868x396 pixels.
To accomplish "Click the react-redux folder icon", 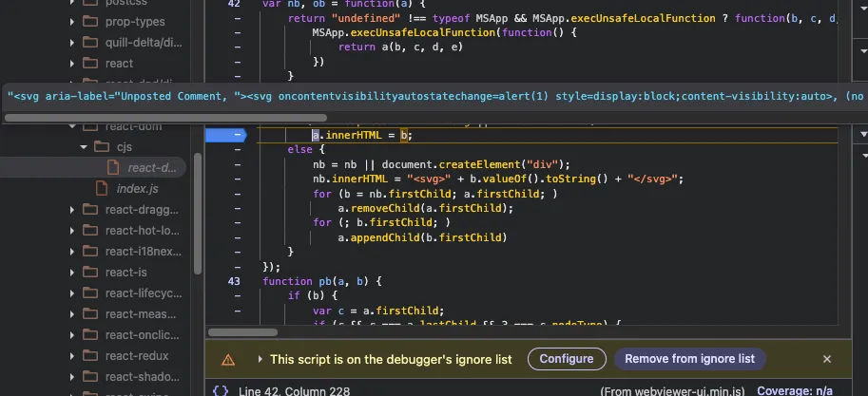I will pyautogui.click(x=89, y=355).
